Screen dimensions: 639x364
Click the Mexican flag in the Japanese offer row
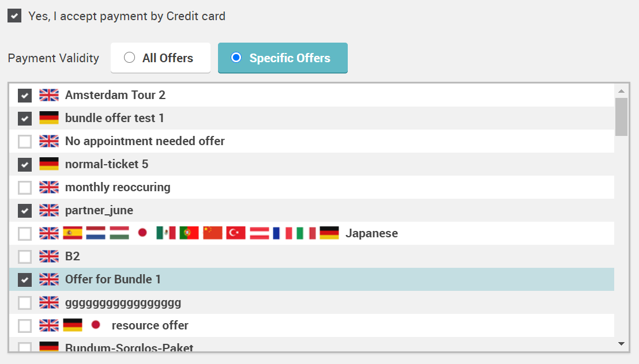(166, 233)
